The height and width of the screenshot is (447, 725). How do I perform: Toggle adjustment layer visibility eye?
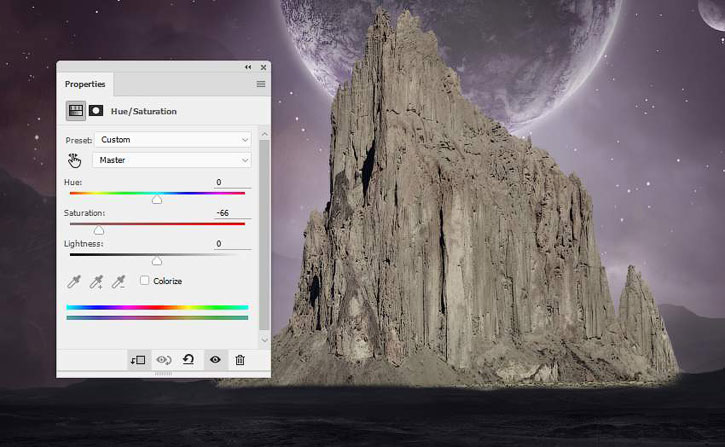coord(215,360)
